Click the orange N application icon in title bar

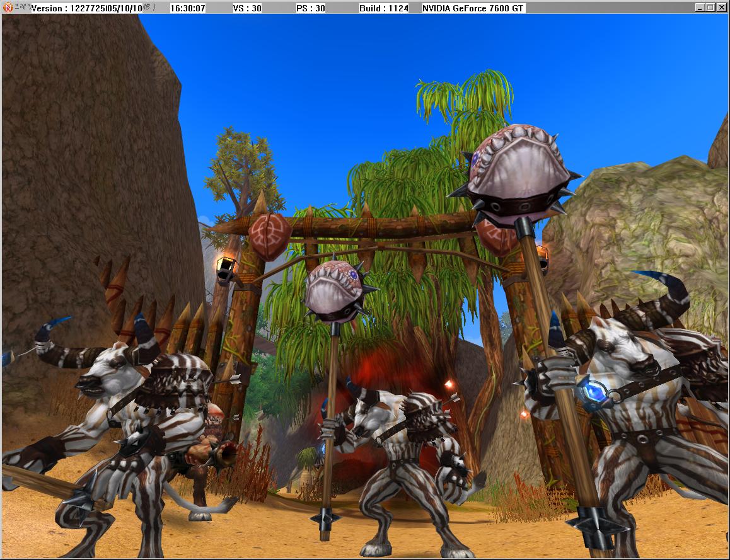pos(8,8)
